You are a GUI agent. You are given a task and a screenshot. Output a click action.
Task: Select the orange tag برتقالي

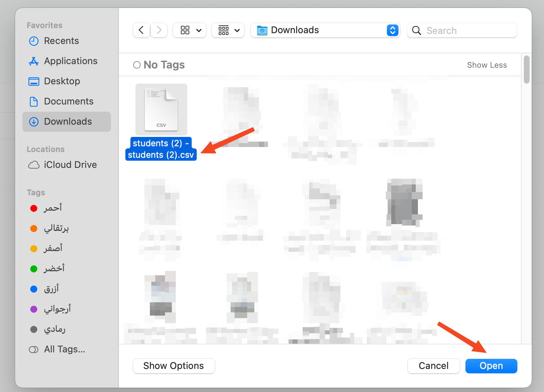67,228
